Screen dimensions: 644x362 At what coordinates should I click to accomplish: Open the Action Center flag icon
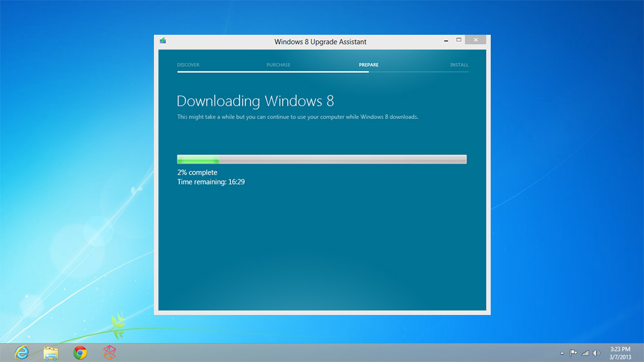point(573,353)
